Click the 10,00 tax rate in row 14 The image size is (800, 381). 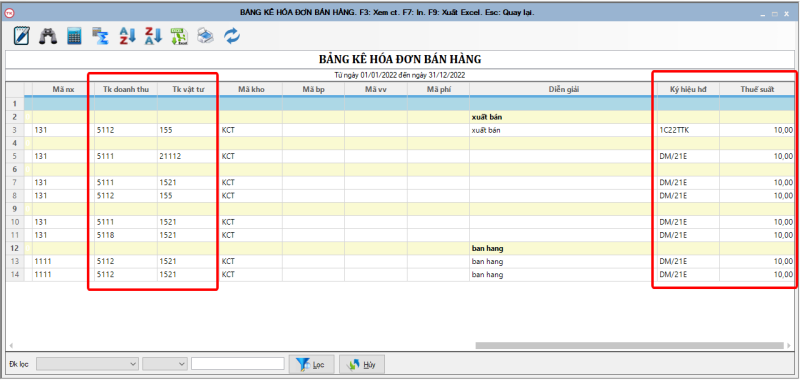point(758,274)
